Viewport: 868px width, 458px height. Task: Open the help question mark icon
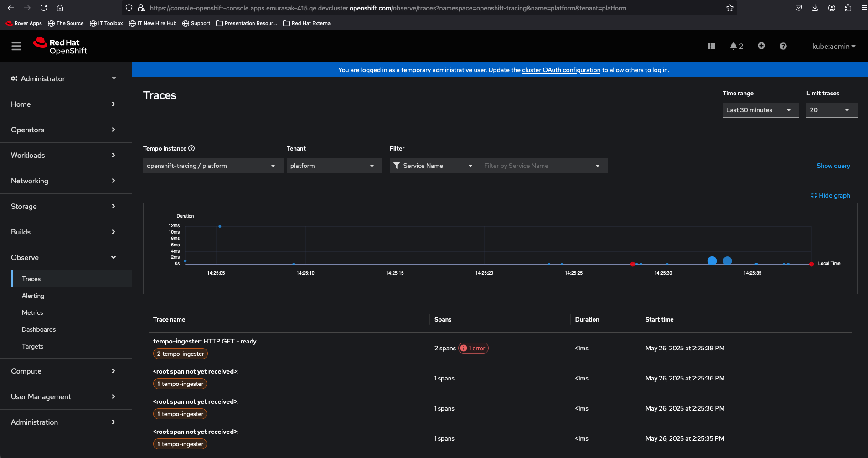click(783, 46)
